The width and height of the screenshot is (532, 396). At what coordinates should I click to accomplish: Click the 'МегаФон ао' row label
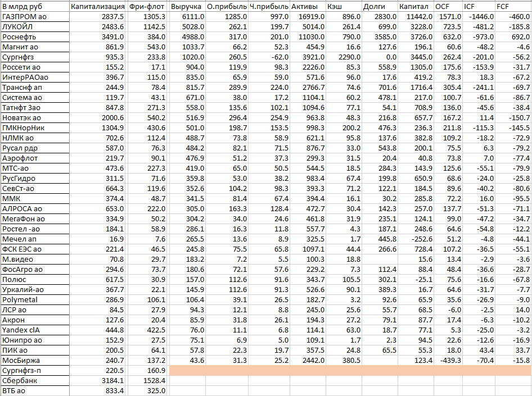35,219
